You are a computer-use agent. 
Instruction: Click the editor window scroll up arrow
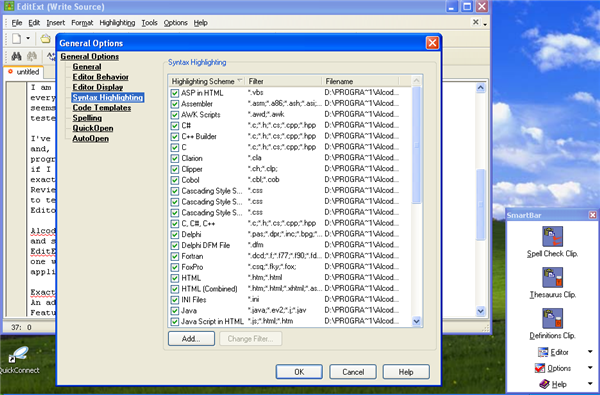pyautogui.click(x=481, y=88)
